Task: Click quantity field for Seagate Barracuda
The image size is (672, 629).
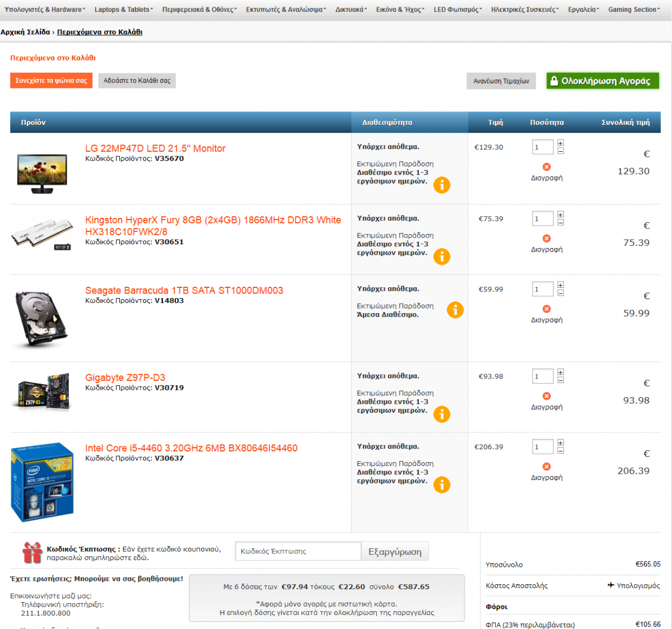Action: pyautogui.click(x=543, y=290)
